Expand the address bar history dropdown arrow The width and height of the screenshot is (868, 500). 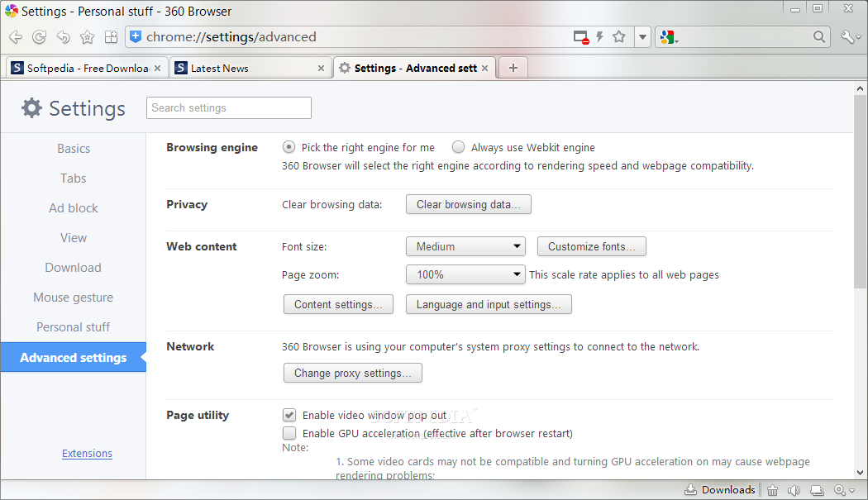642,37
